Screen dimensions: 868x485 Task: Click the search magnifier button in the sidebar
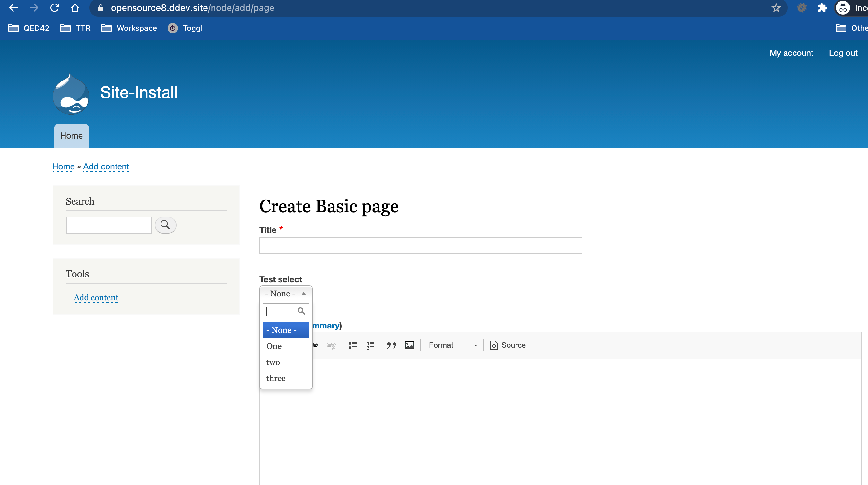tap(165, 225)
